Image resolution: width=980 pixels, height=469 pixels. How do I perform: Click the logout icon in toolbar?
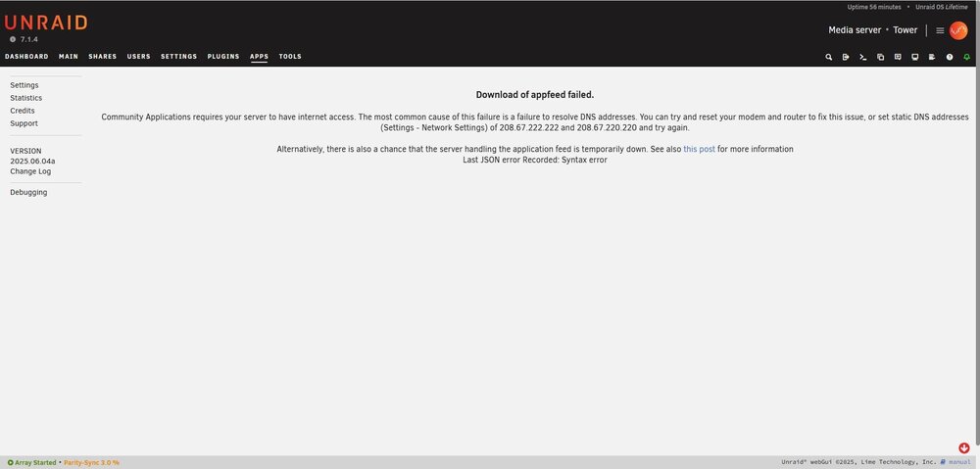(x=846, y=57)
